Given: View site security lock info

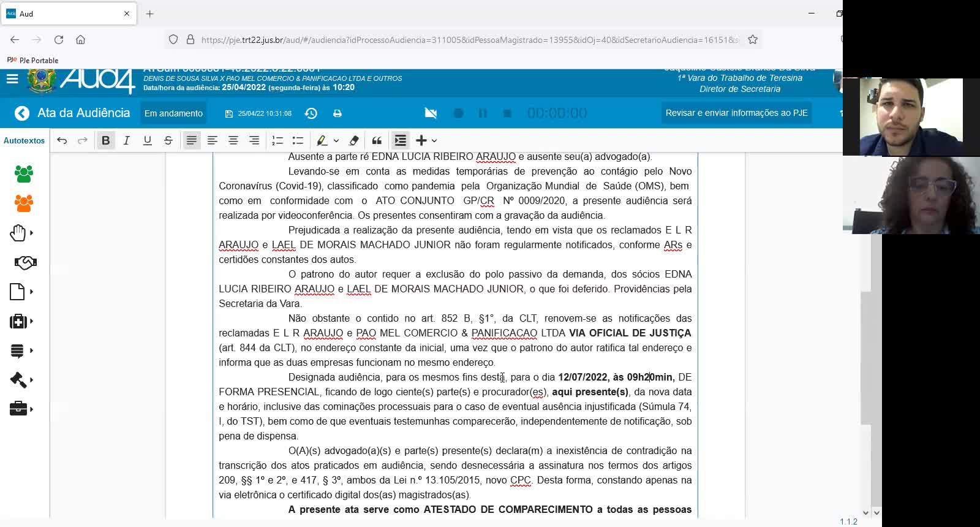Looking at the screenshot, I should 190,40.
